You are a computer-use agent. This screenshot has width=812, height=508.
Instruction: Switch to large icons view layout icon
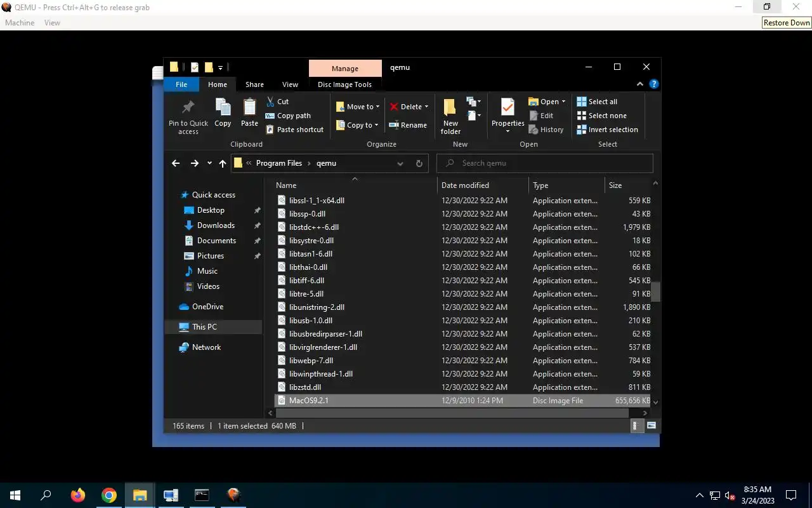point(651,425)
